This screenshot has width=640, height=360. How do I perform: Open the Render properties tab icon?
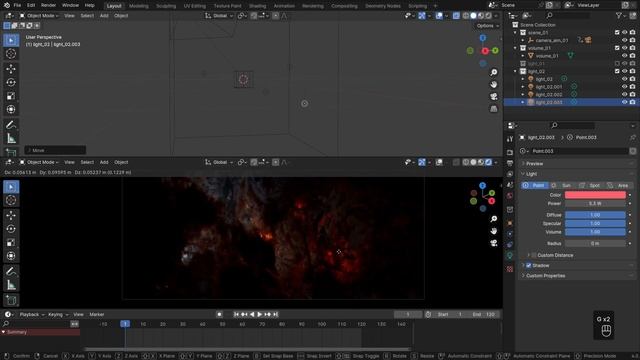(x=510, y=152)
